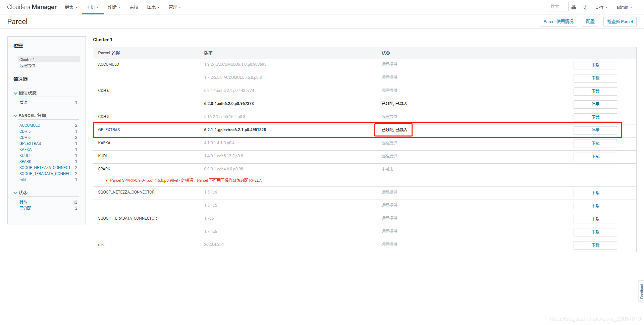This screenshot has height=325, width=644.
Task: Filter by 其他 status
Action: pyautogui.click(x=23, y=202)
